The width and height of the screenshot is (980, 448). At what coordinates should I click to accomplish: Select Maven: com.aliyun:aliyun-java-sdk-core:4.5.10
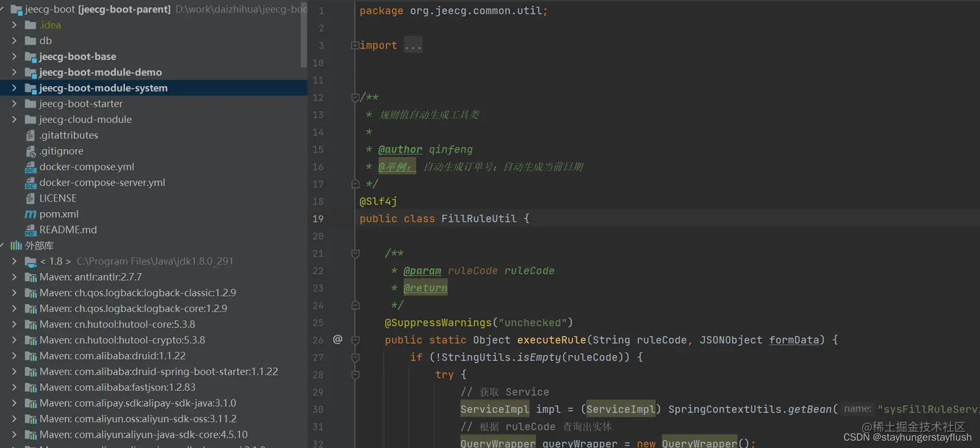[143, 434]
